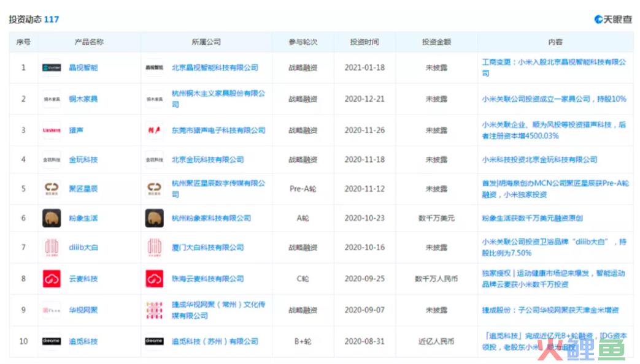
Task: Open news link 聚匠星辰获Pre-A轮融资
Action: [555, 189]
